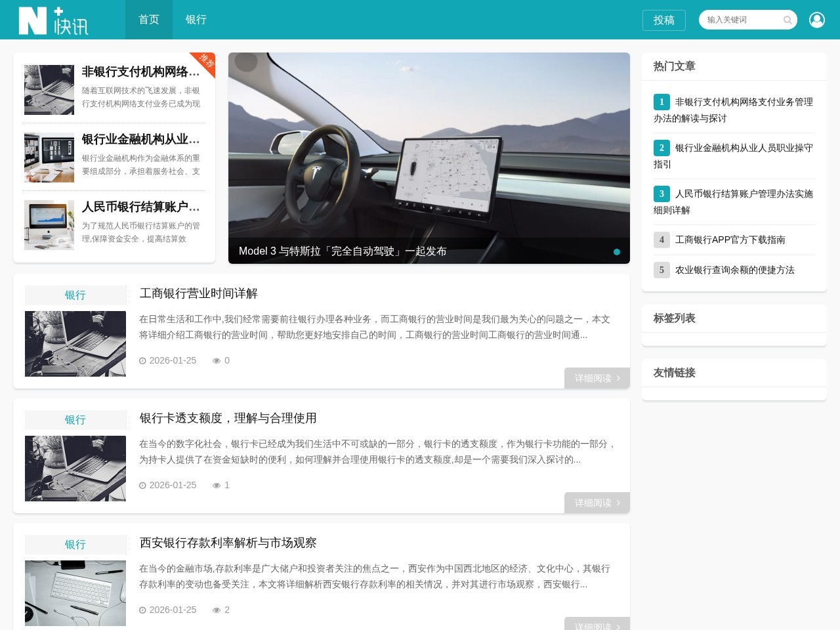Focus the 输入关键词 search field
Screen dimensions: 840x630
pos(742,20)
